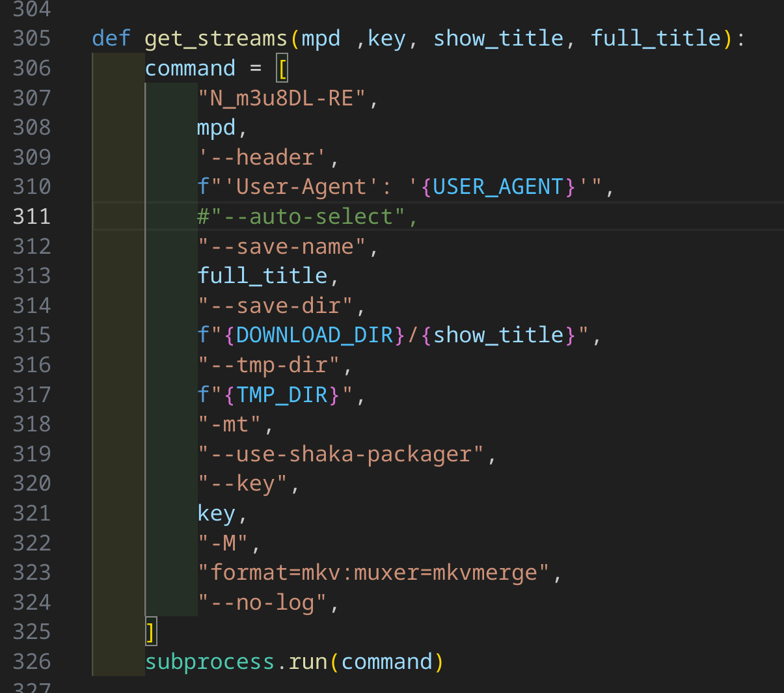Image resolution: width=784 pixels, height=693 pixels.
Task: Click the USER_AGENT variable in the f-string
Action: tap(498, 187)
